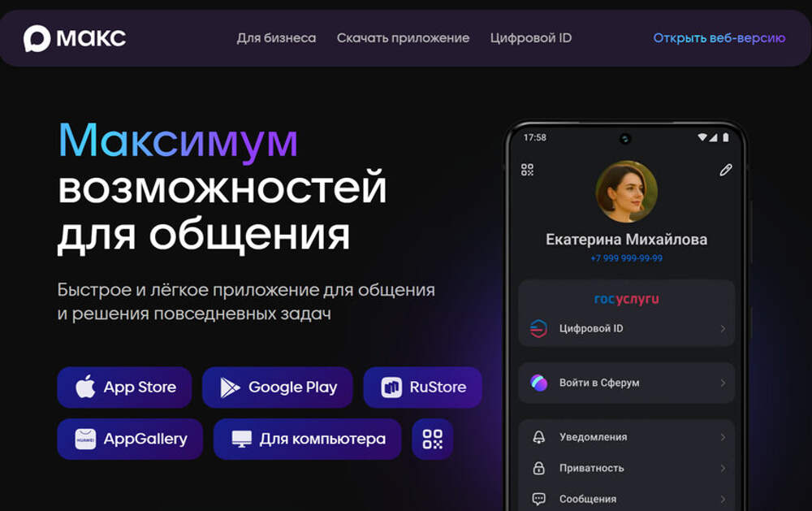Click the Открыть веб-версию link
Image resolution: width=812 pixels, height=511 pixels.
(719, 38)
